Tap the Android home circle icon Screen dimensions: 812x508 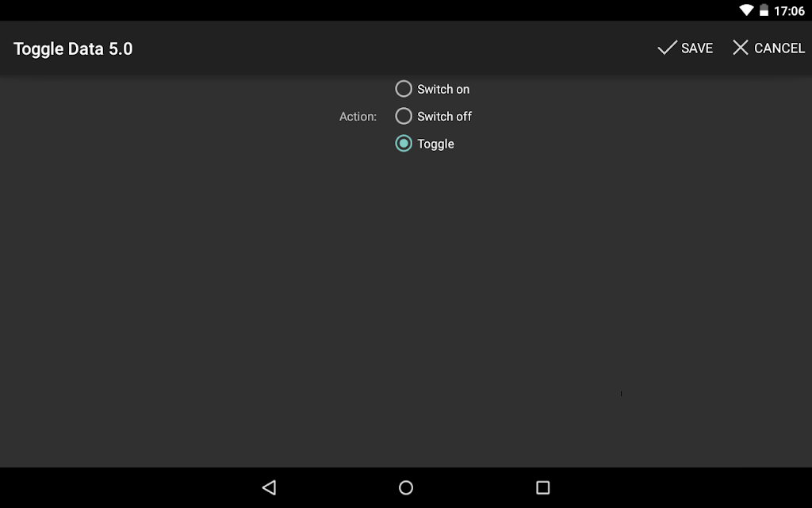coord(406,487)
